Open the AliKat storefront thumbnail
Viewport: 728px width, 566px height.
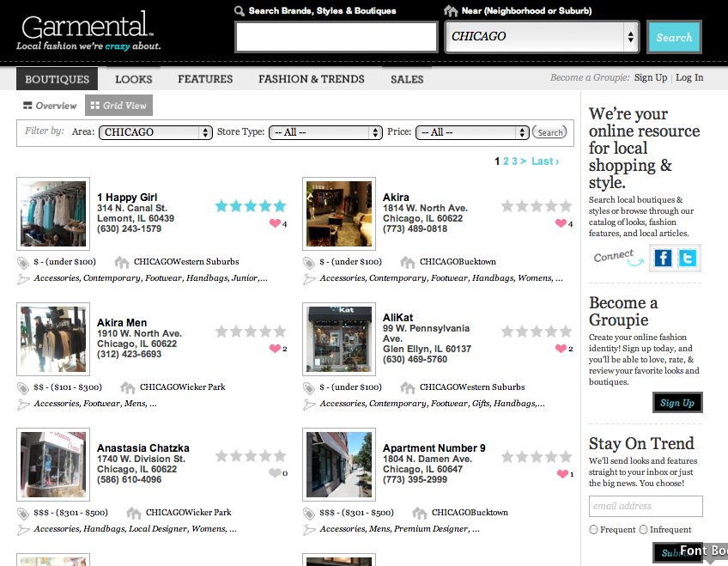pos(339,339)
